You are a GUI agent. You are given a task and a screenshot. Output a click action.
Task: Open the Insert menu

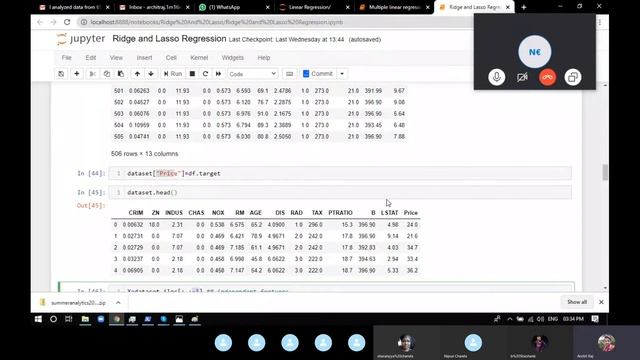(x=144, y=58)
